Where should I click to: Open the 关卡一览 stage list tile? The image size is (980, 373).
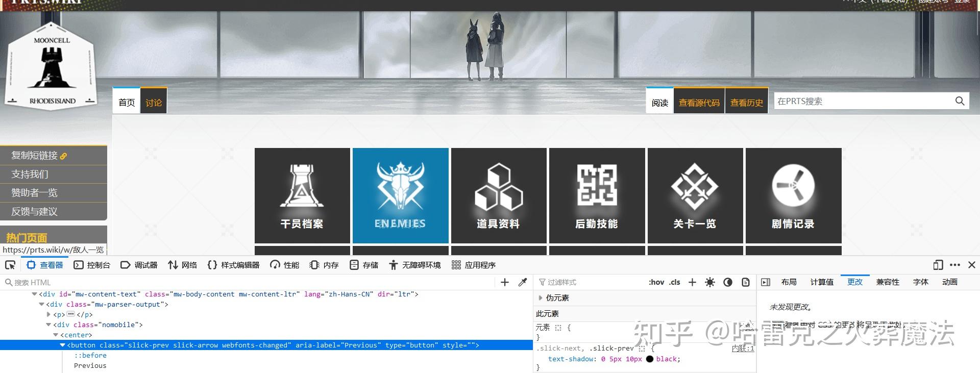695,195
